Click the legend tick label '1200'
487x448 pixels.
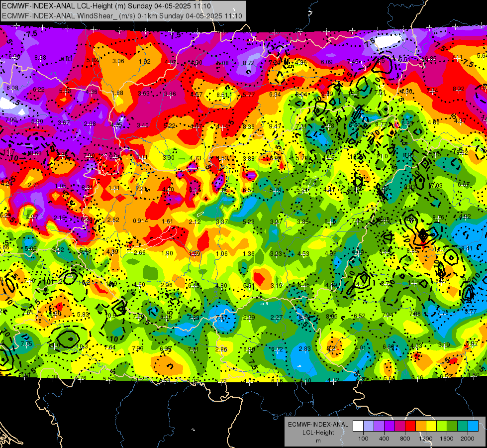pyautogui.click(x=426, y=439)
